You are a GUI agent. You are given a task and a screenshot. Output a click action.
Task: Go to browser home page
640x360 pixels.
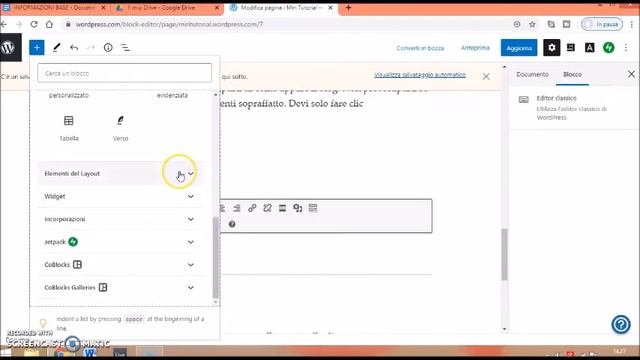[x=49, y=24]
